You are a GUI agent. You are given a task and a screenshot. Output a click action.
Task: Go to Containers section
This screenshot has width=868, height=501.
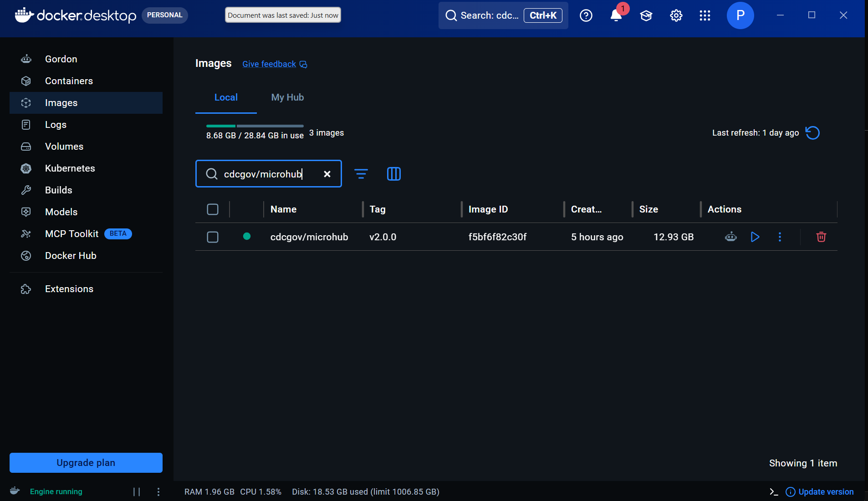click(x=86, y=81)
